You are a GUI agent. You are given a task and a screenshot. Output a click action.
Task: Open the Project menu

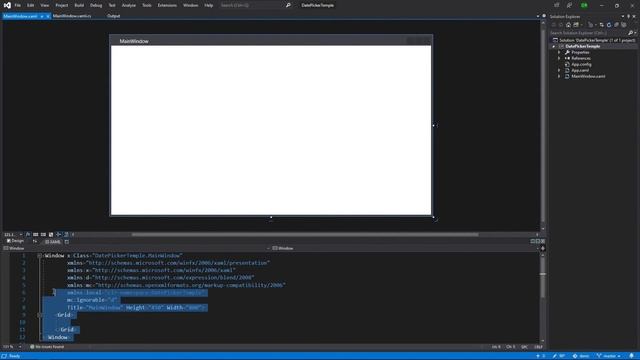[62, 5]
